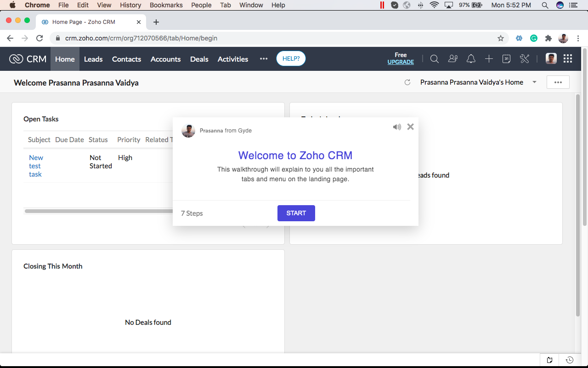Select the Home tab

65,59
